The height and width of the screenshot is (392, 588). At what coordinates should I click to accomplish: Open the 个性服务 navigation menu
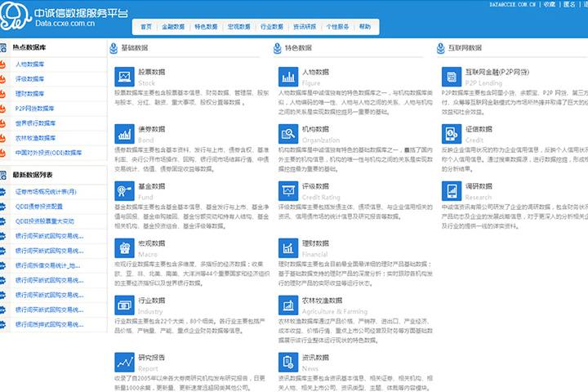[x=337, y=27]
